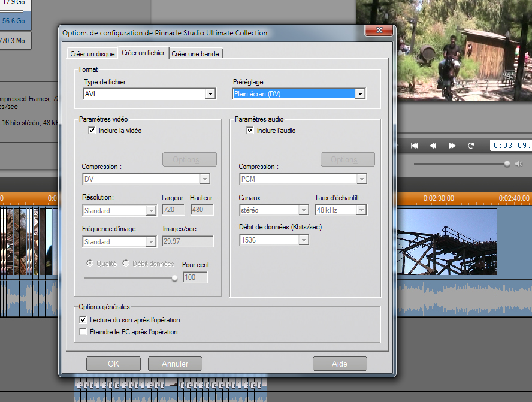The image size is (532, 402).
Task: Click the Hauteur field showing 480
Action: pos(202,210)
